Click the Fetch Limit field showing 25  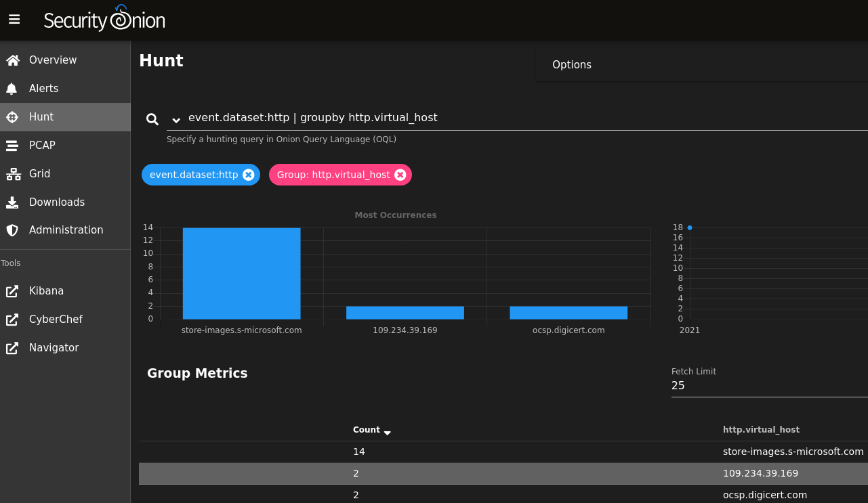tap(769, 386)
